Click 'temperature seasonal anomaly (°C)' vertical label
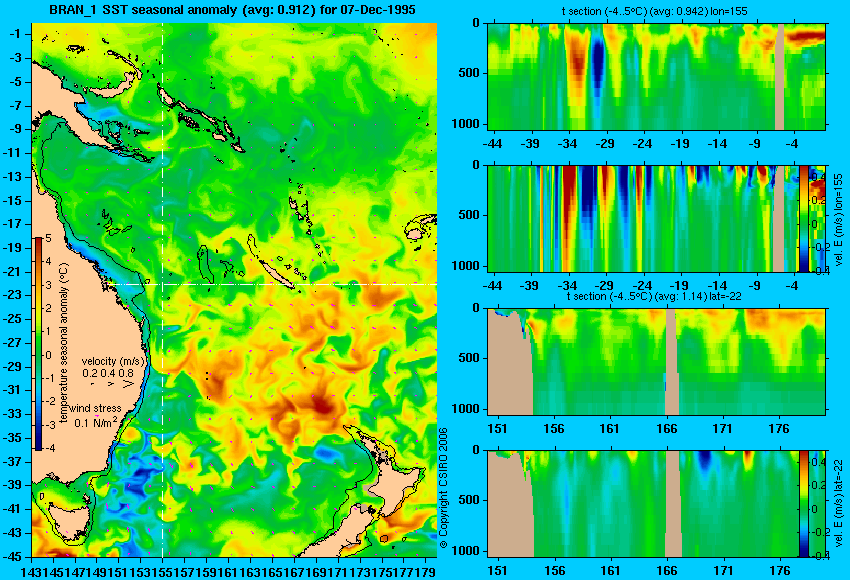The height and width of the screenshot is (580, 850). click(x=64, y=343)
